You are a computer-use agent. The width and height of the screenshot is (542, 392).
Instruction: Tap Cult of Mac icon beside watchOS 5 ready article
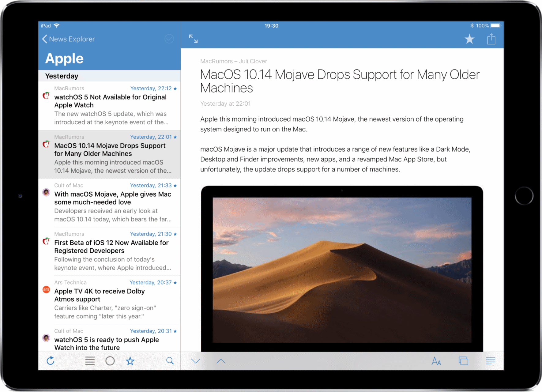46,338
